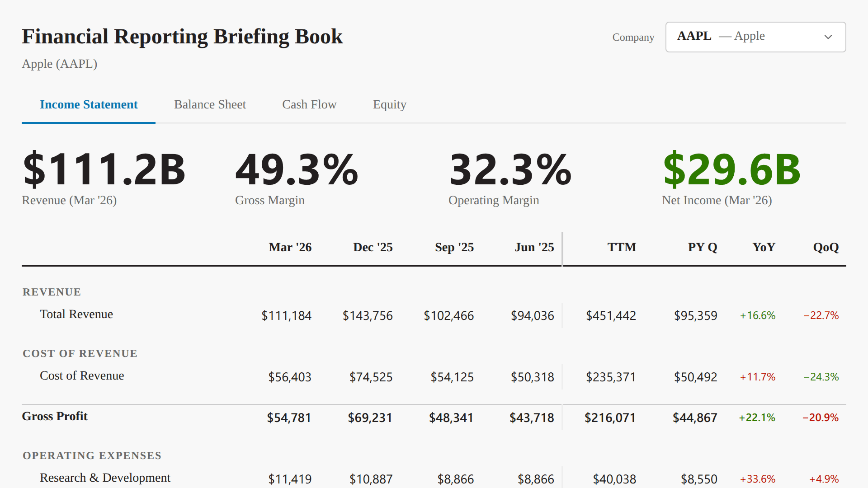The height and width of the screenshot is (488, 868).
Task: Click Total Revenue QoQ value −22.7%
Action: [x=821, y=315]
